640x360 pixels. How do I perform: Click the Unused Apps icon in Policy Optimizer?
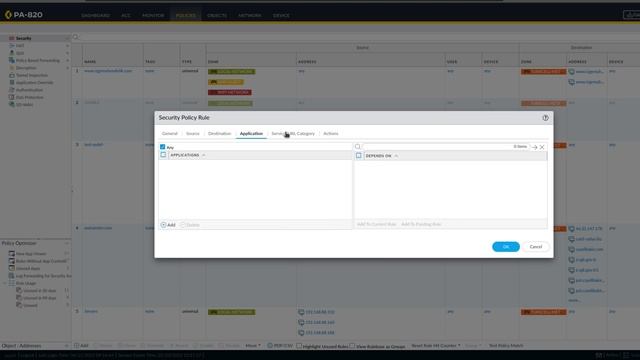coord(11,268)
